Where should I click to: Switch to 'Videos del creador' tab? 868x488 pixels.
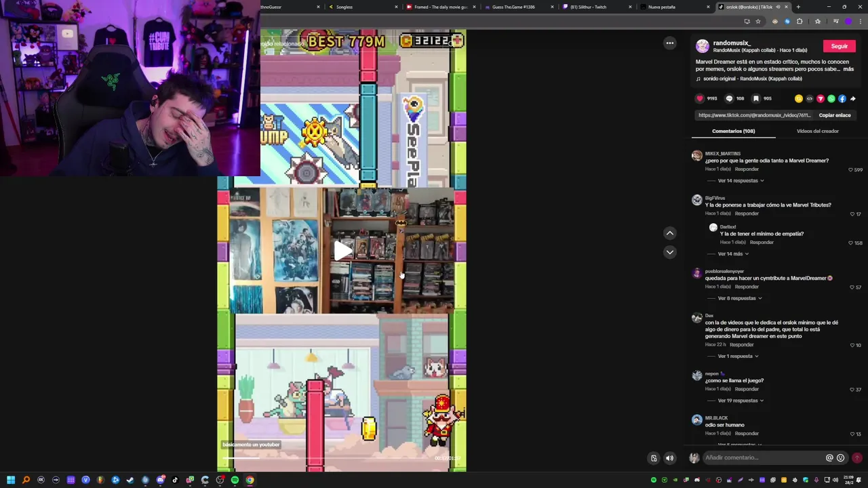[817, 131]
